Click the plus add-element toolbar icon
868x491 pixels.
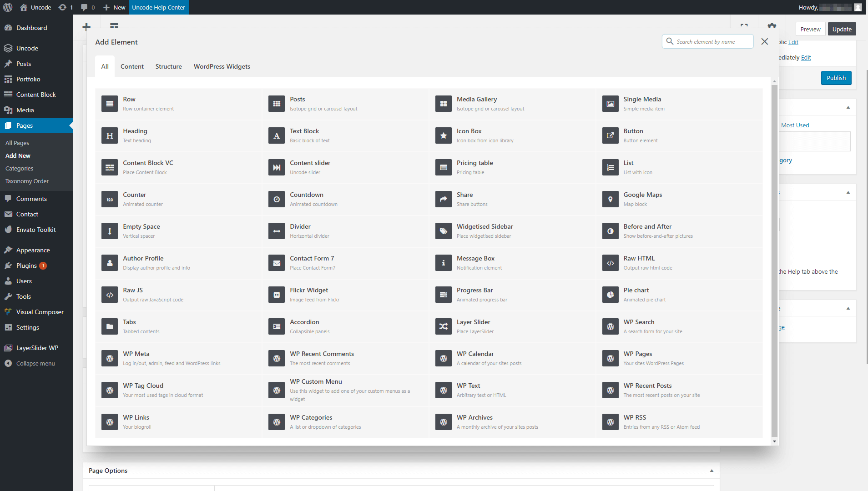pos(86,27)
